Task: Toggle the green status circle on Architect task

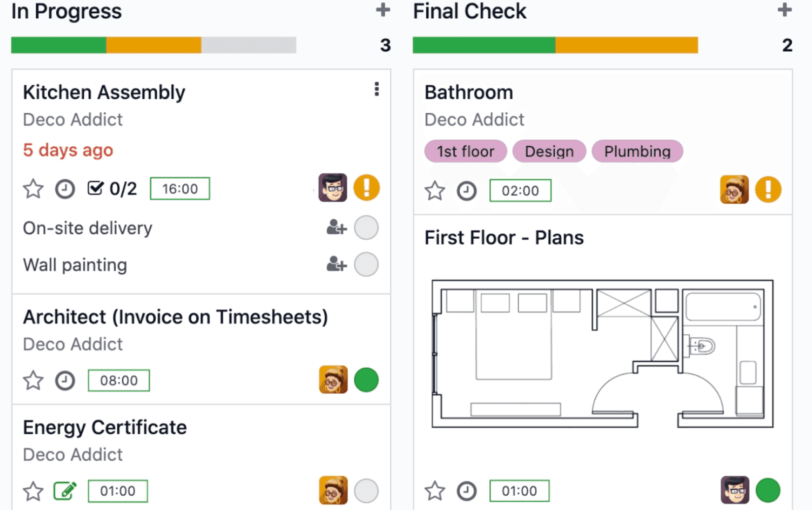Action: point(366,380)
